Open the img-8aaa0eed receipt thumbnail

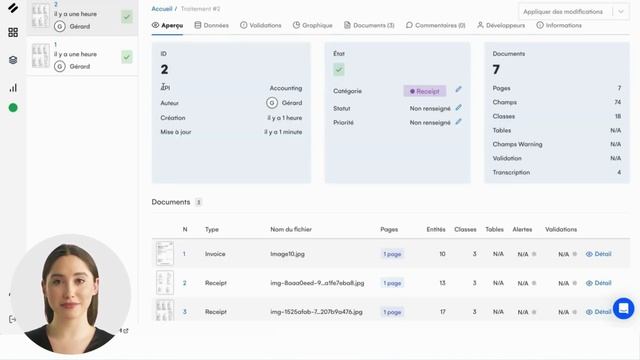(165, 282)
